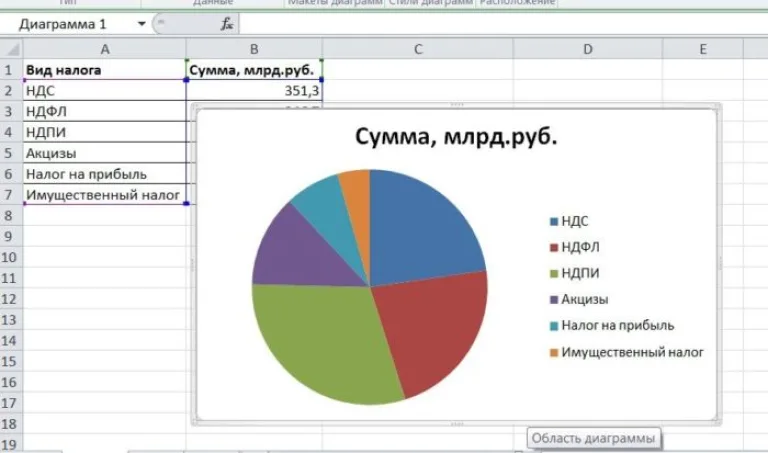Screen dimensions: 768x453
Task: Click cell Налог на прибыль in column A
Action: point(104,174)
